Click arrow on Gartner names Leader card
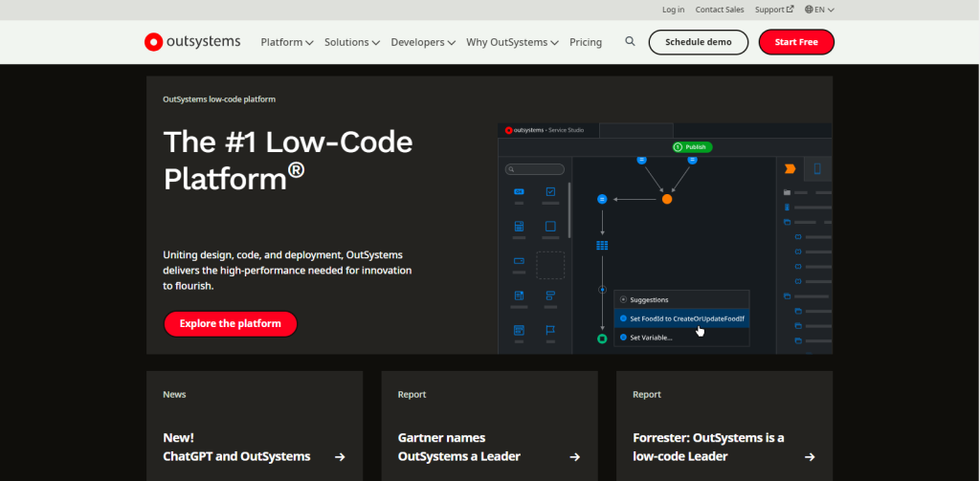Viewport: 980px width, 481px height. 575,457
